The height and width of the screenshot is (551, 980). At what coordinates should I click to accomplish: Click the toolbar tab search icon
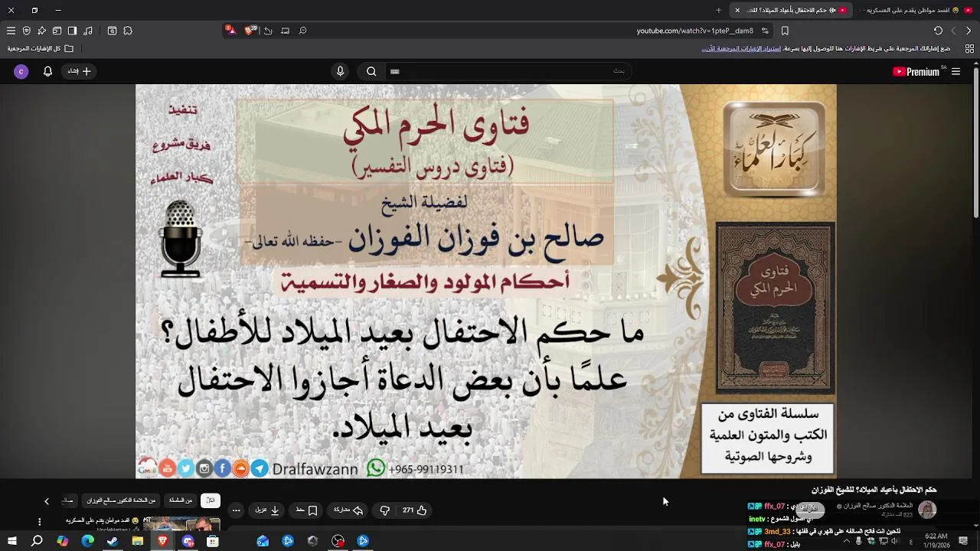click(112, 31)
